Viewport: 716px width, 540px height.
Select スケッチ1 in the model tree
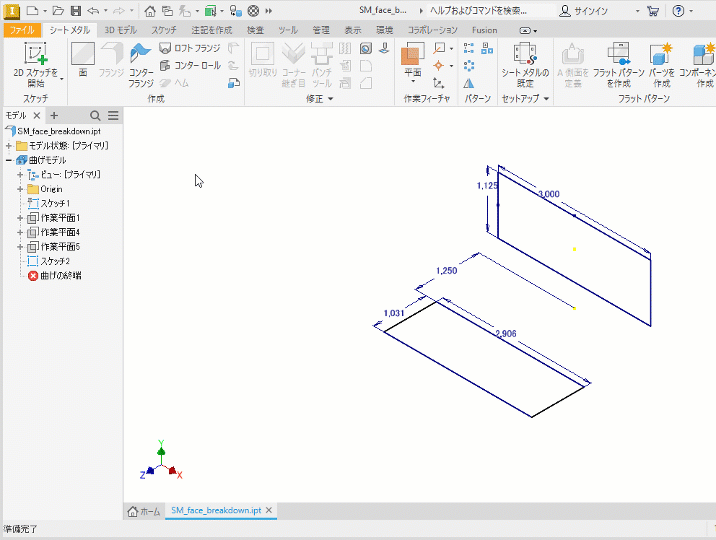click(49, 204)
